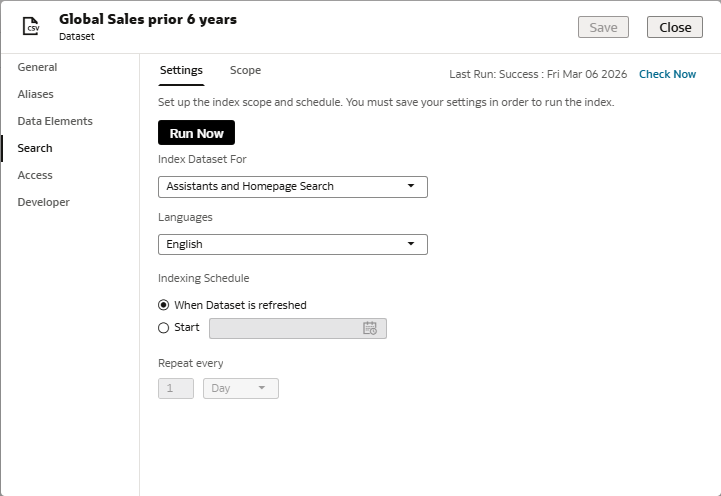Open the calendar date picker icon
The image size is (721, 496).
[x=370, y=328]
